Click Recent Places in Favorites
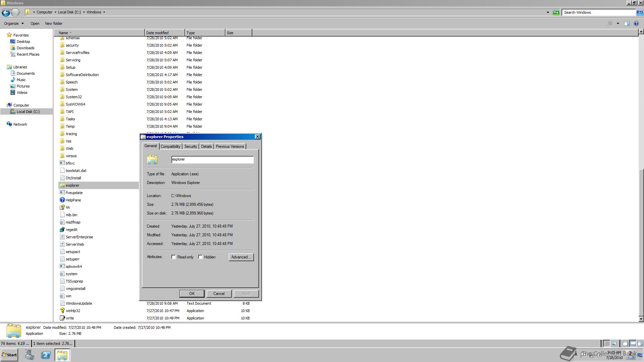The width and height of the screenshot is (644, 362). click(x=28, y=54)
